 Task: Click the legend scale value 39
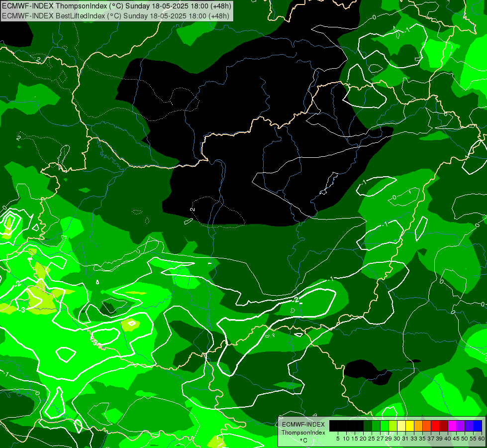[x=439, y=439]
